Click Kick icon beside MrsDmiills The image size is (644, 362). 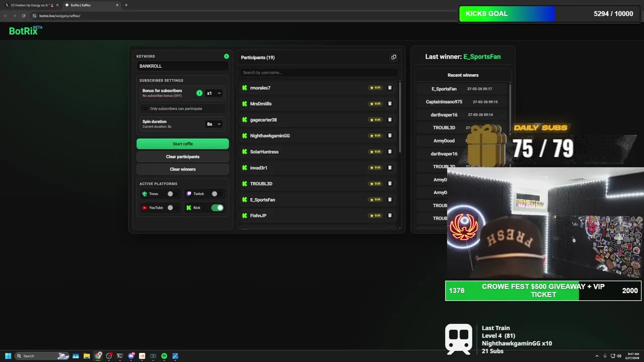coord(245,104)
